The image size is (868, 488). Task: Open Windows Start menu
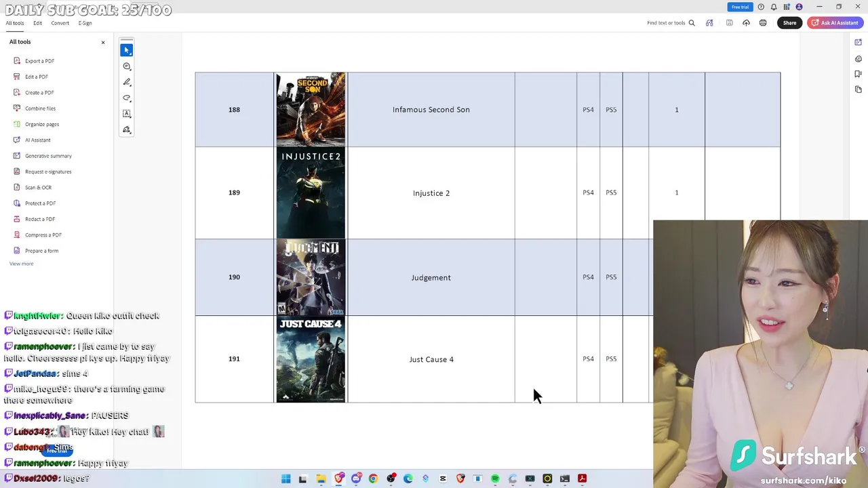coord(286,479)
